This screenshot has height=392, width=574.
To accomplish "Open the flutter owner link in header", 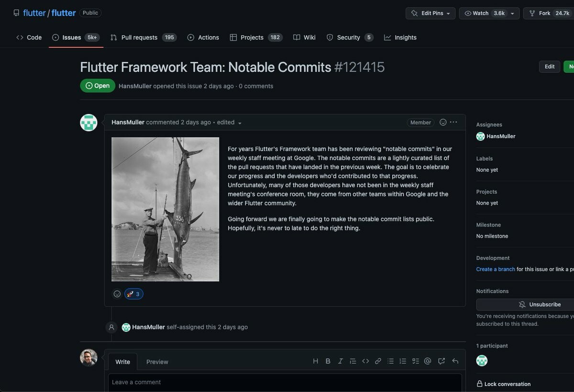I will point(34,13).
